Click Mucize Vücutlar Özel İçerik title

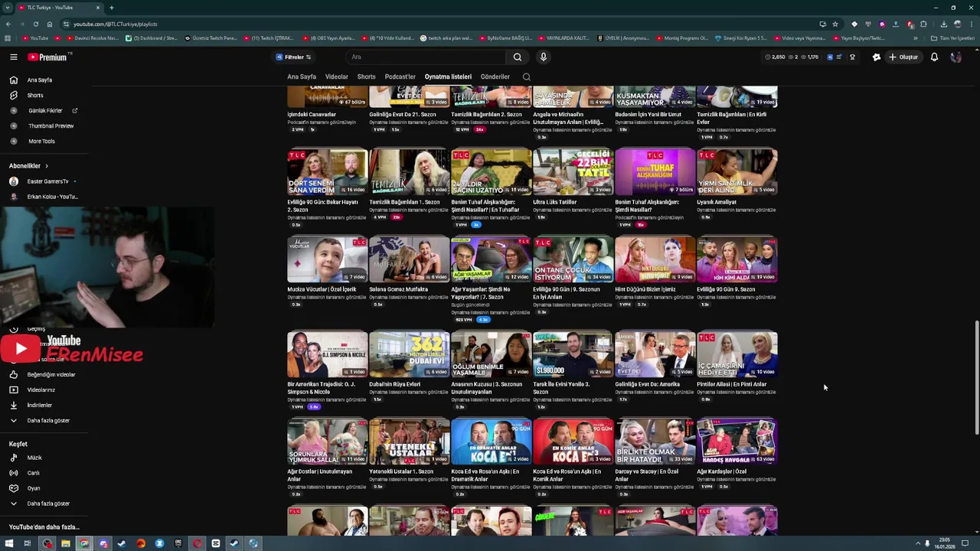click(322, 289)
